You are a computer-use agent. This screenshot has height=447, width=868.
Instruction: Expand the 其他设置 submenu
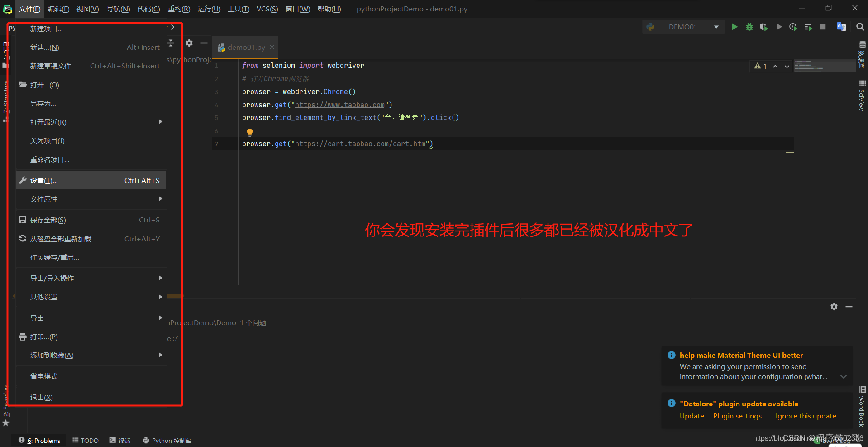pos(161,297)
